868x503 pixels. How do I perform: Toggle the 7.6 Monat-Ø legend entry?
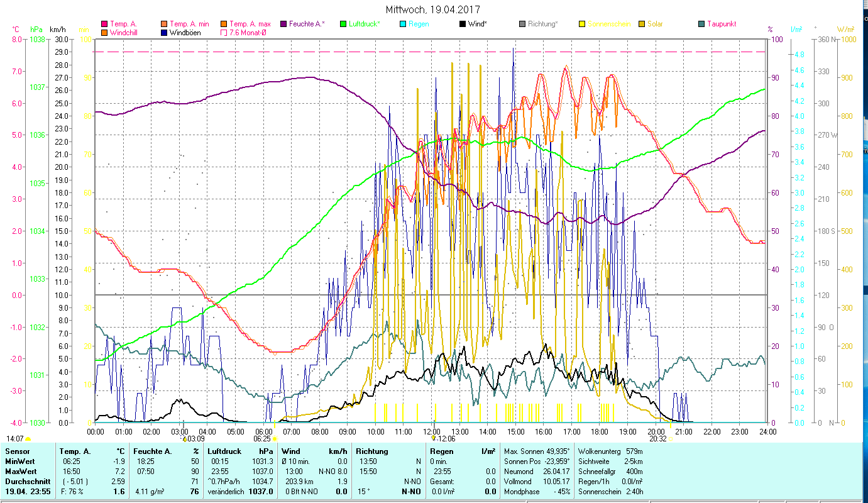[243, 33]
